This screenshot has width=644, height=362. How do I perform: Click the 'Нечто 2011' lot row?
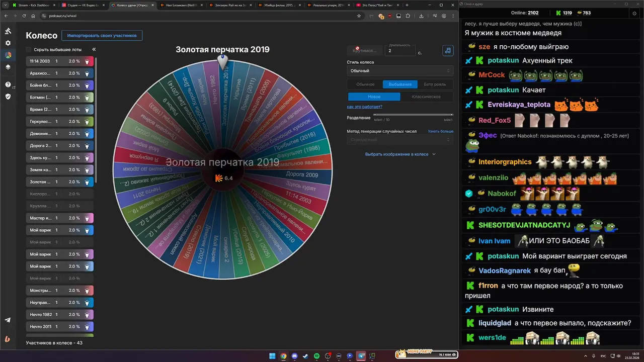click(x=59, y=327)
